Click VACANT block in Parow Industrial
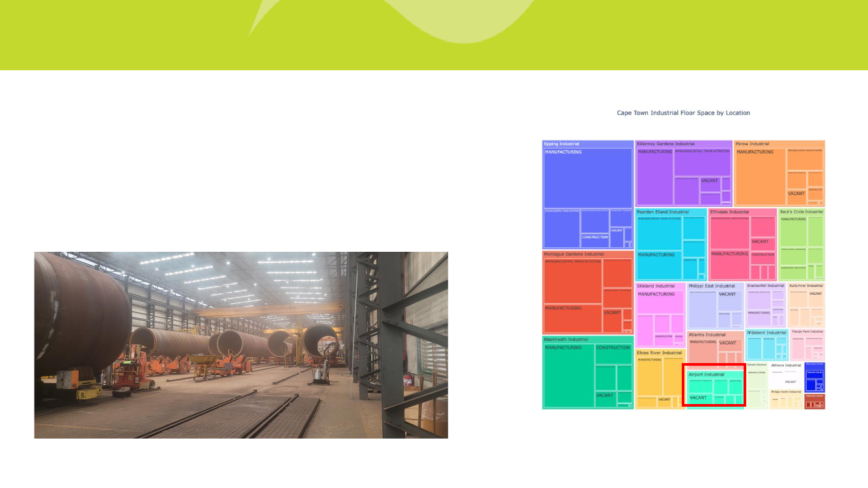This screenshot has height=488, width=868. (796, 197)
